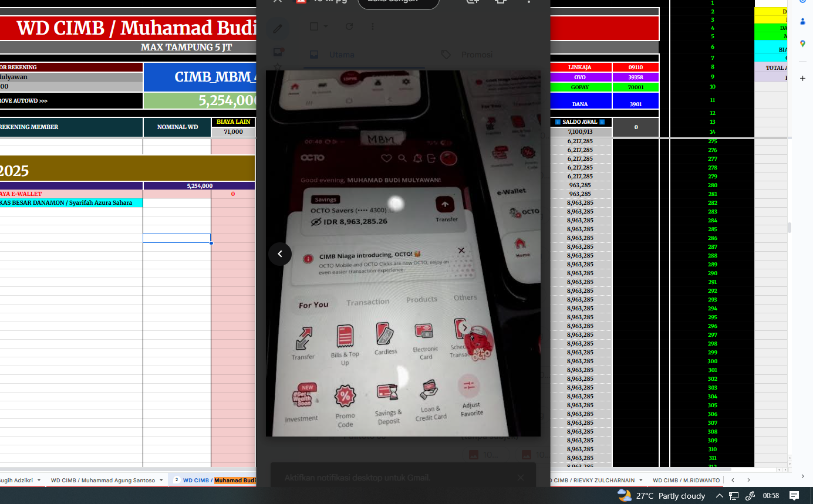Switch to the Muhammad Agung Santoso sheet

pos(103,480)
